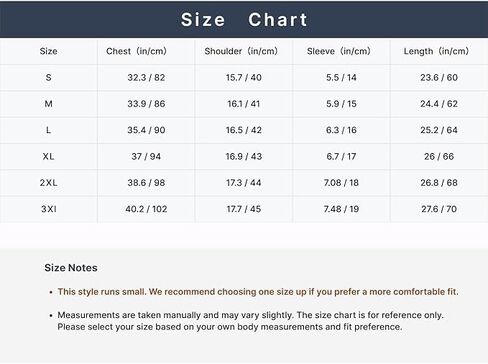Click chest value 40.2 / 102
The height and width of the screenshot is (364, 488).
tap(146, 209)
